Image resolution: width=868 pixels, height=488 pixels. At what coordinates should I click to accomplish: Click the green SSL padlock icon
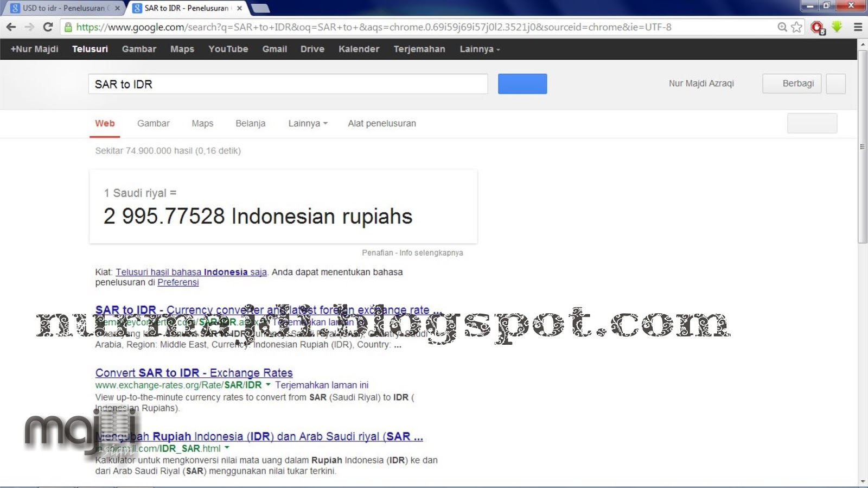[68, 27]
